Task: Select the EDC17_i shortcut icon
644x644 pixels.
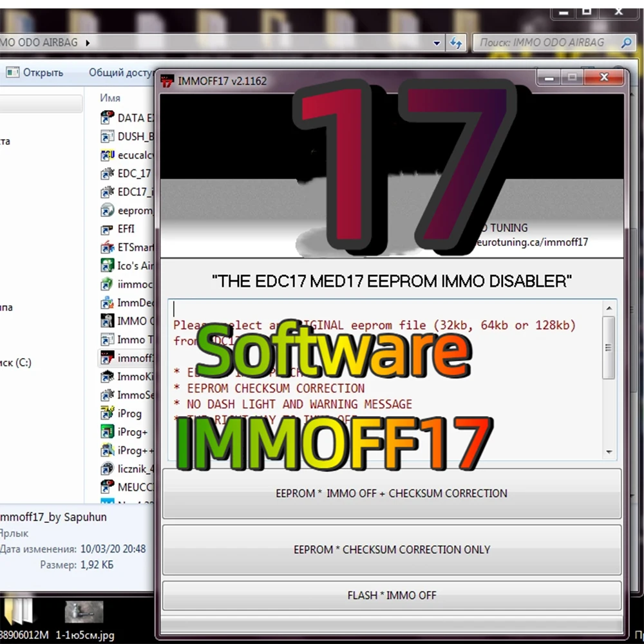Action: click(x=107, y=192)
